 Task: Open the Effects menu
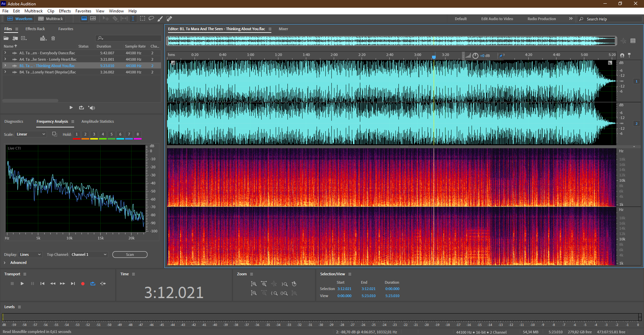[x=65, y=11]
